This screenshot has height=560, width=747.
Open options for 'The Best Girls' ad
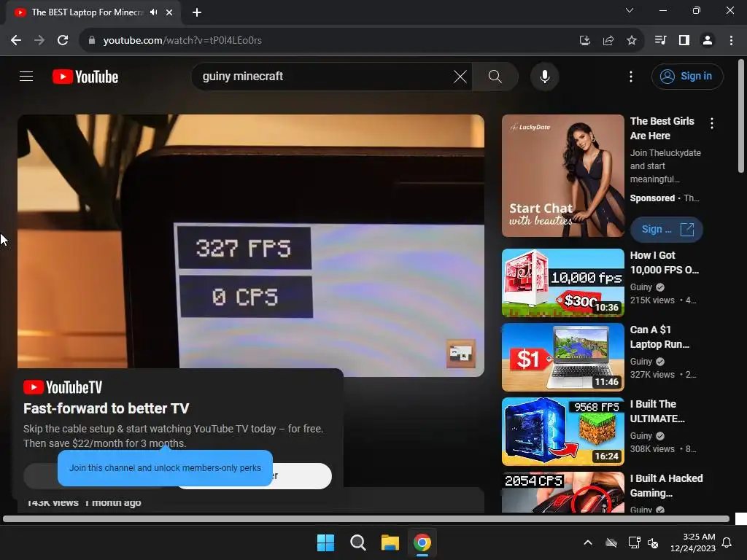pos(712,123)
